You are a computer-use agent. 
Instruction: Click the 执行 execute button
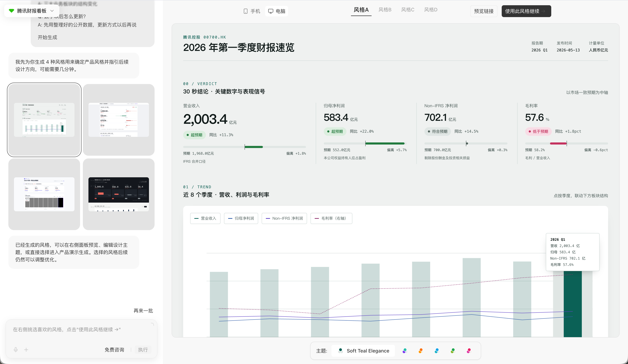(x=143, y=350)
